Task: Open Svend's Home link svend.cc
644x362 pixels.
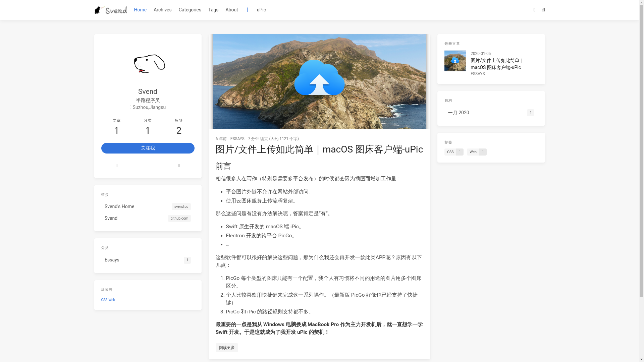Action: [x=148, y=206]
